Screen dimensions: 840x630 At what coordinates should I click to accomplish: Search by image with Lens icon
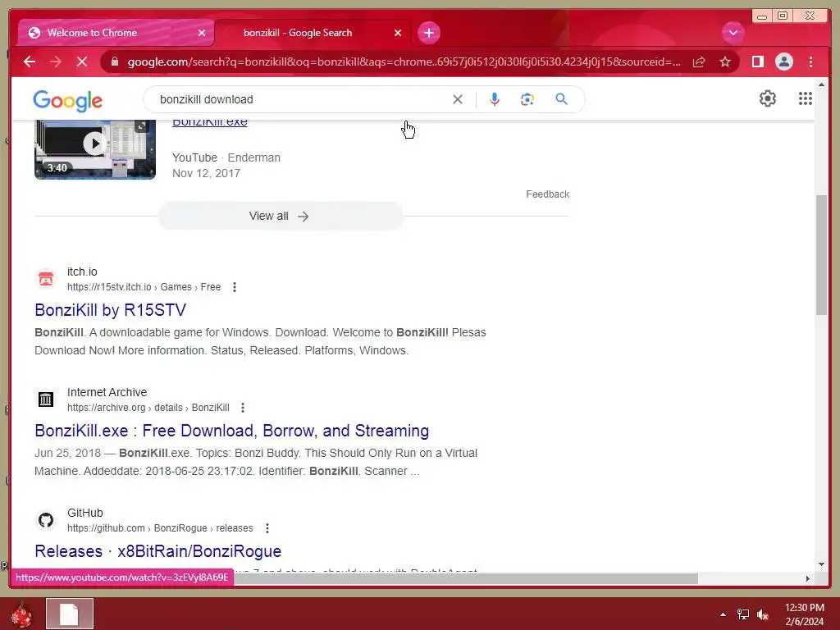[527, 99]
